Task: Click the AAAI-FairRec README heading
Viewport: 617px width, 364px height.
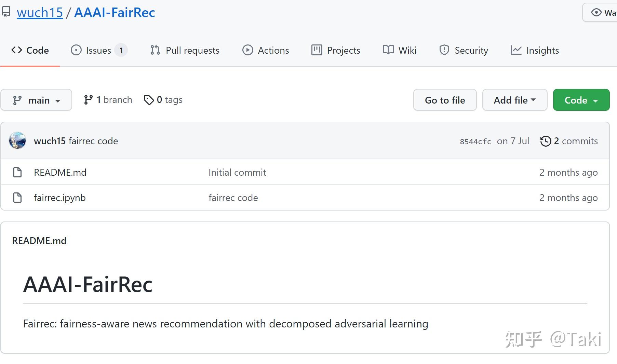Action: [x=88, y=284]
